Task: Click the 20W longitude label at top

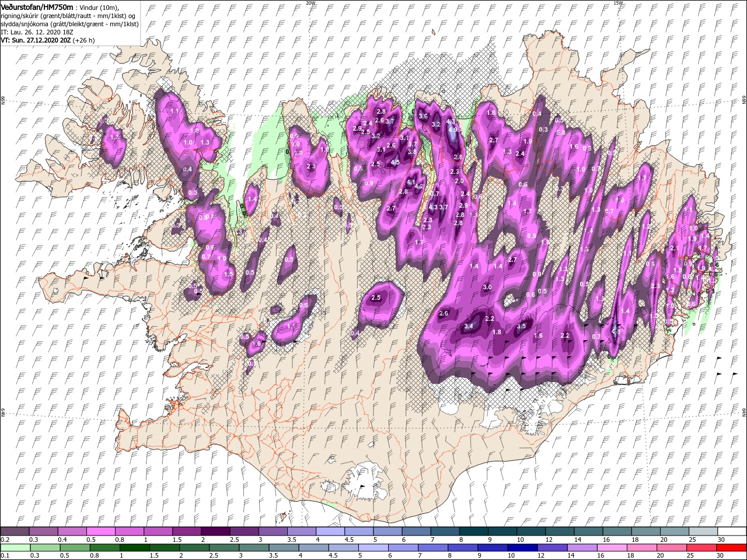Action: pyautogui.click(x=311, y=3)
